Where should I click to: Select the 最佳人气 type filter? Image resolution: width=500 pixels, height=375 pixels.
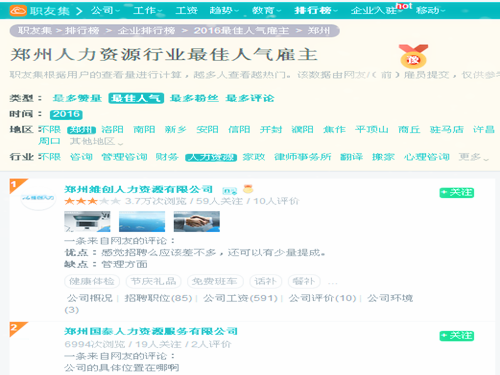(x=136, y=98)
